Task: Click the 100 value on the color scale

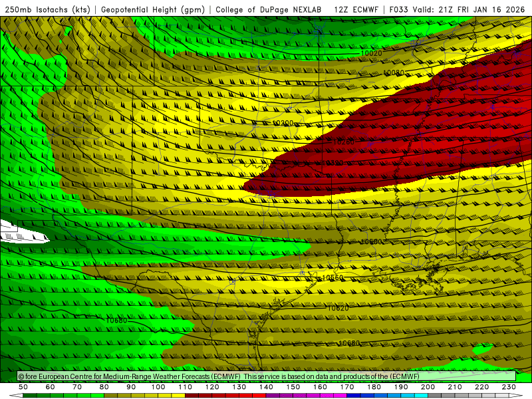Action: click(158, 387)
